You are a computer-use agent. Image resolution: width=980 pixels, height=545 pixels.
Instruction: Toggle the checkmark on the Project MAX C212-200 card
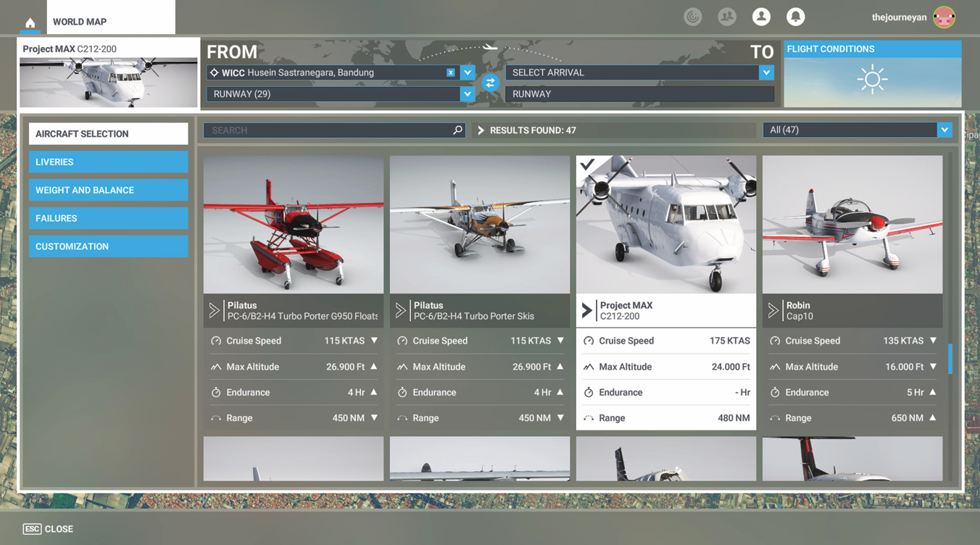(x=588, y=165)
